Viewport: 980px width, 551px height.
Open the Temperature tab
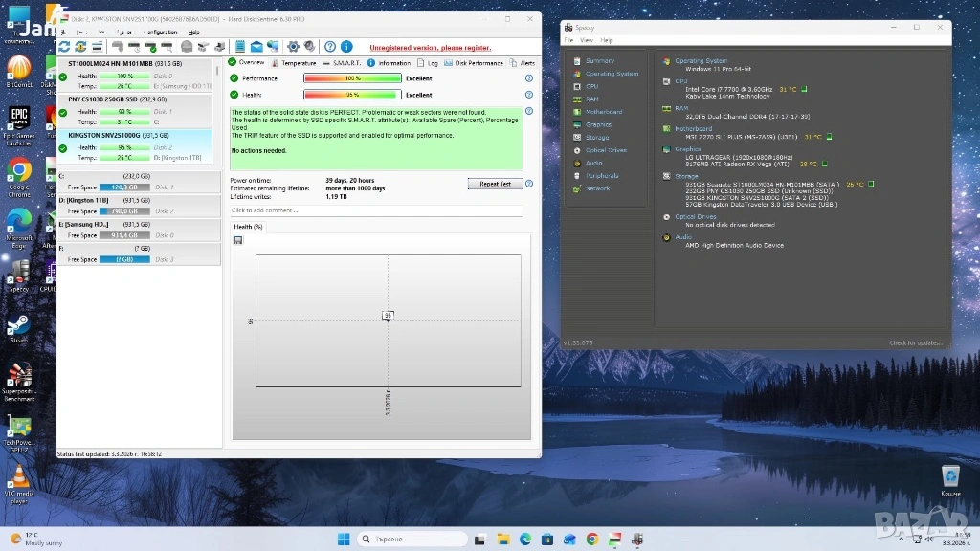(299, 63)
